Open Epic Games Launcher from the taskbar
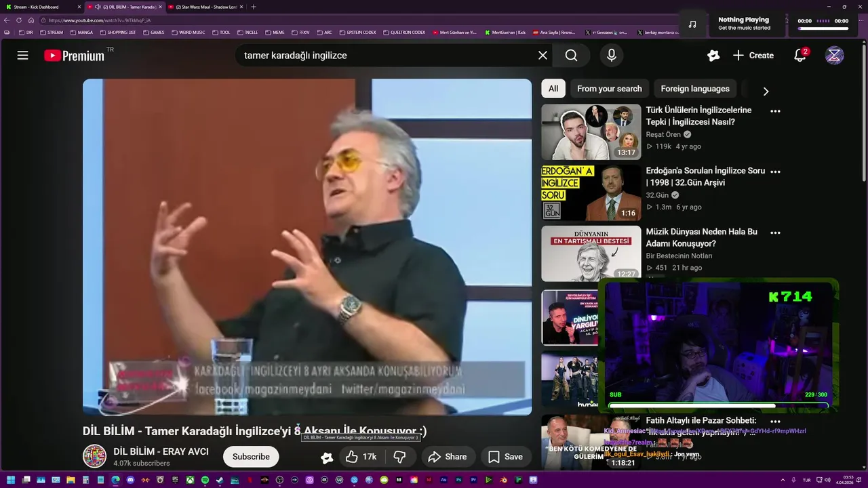This screenshot has height=488, width=868. (x=175, y=481)
